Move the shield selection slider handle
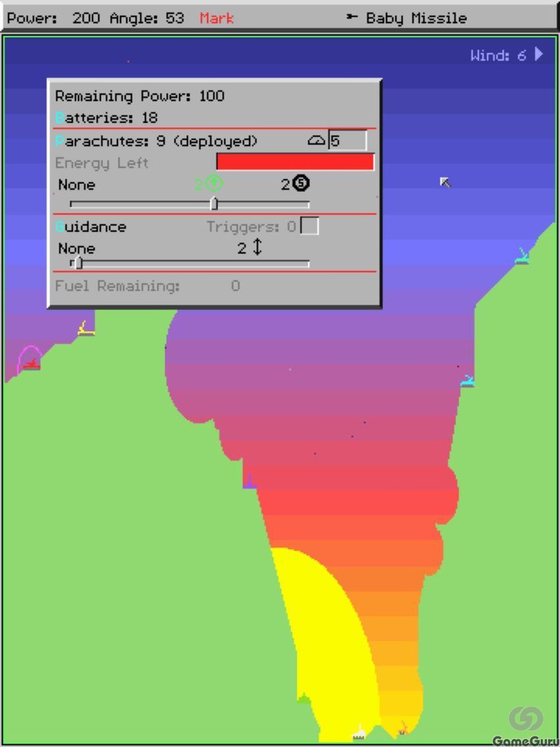Screen dimensions: 560x747 click(214, 204)
